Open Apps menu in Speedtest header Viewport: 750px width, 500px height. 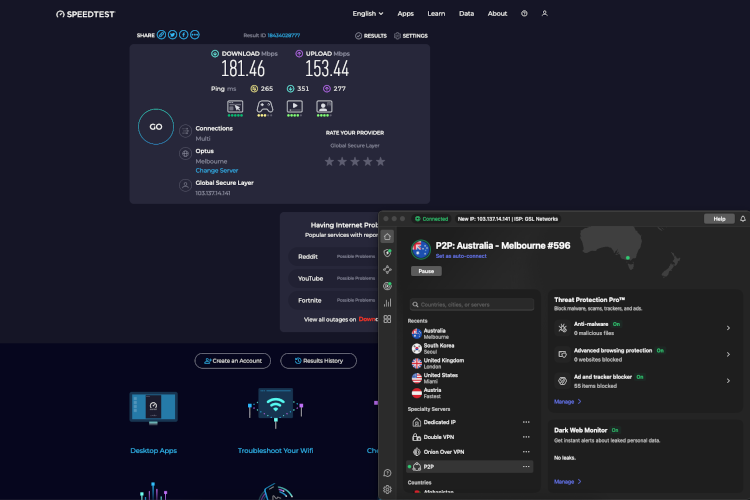click(406, 13)
